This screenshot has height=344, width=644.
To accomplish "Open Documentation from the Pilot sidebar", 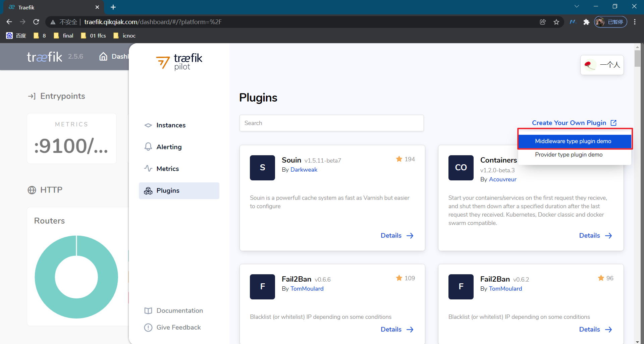I will (x=179, y=310).
